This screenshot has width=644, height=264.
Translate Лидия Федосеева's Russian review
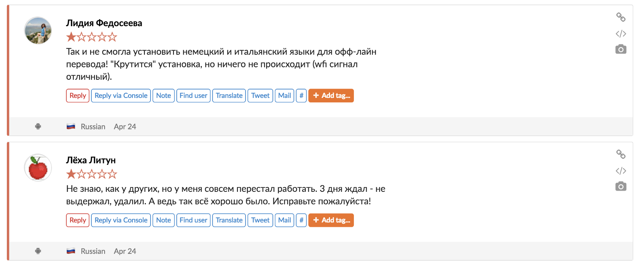229,96
